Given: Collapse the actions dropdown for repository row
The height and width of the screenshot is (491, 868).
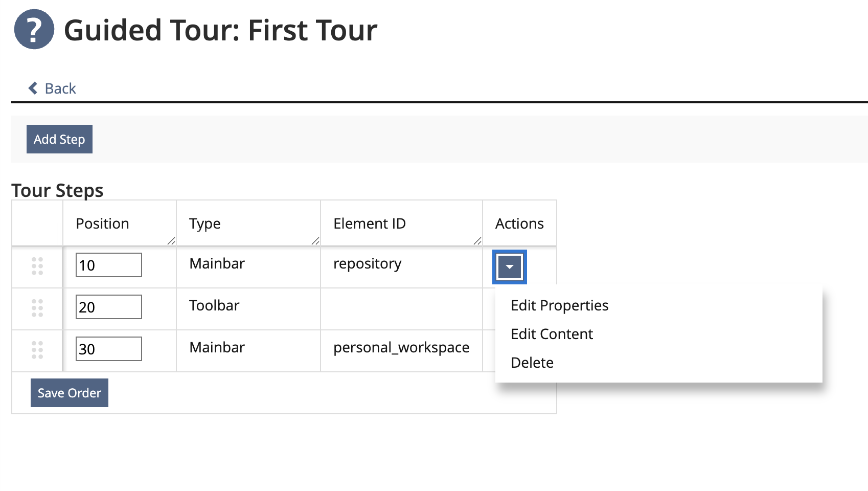Looking at the screenshot, I should (x=509, y=267).
